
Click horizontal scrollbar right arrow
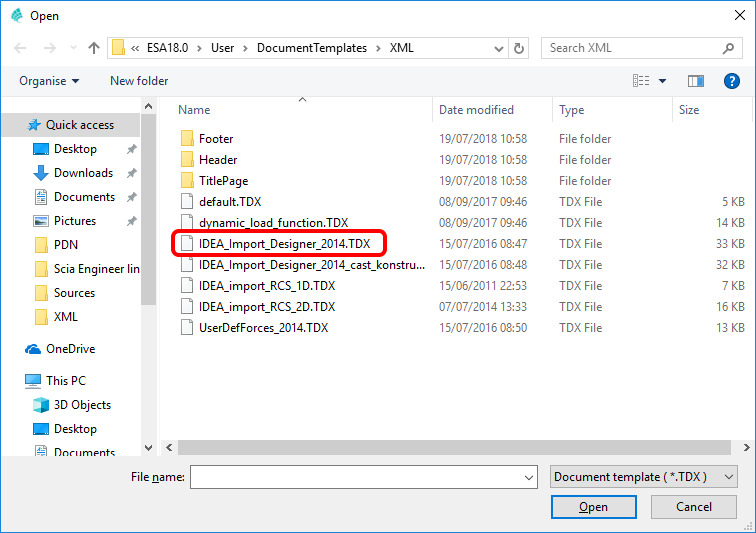(x=746, y=448)
